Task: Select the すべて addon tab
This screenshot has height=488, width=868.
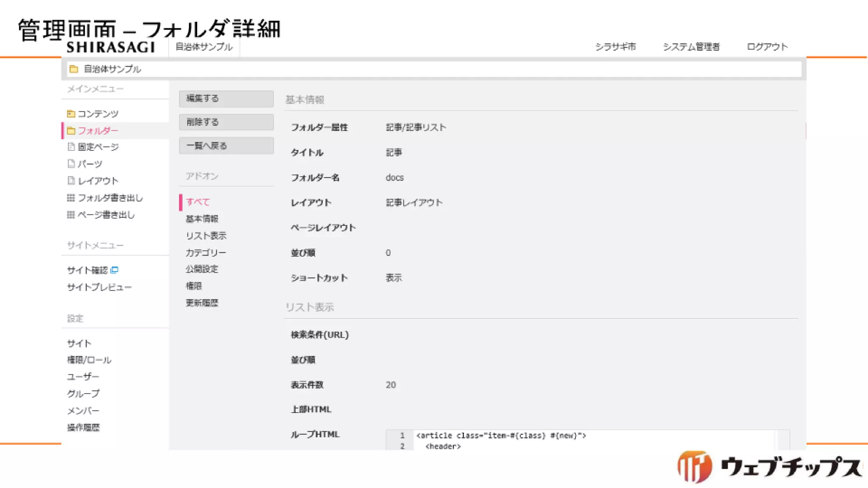Action: point(198,202)
